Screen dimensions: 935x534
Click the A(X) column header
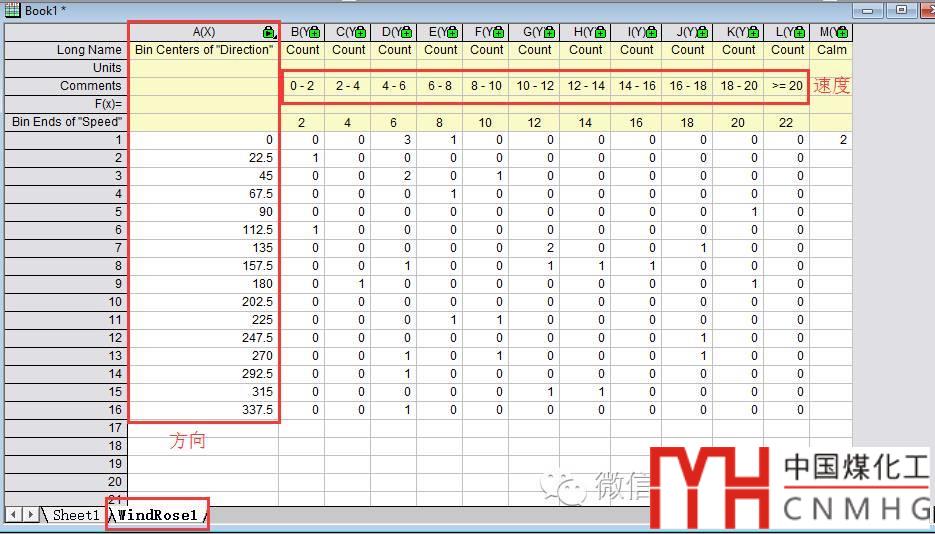click(x=203, y=32)
